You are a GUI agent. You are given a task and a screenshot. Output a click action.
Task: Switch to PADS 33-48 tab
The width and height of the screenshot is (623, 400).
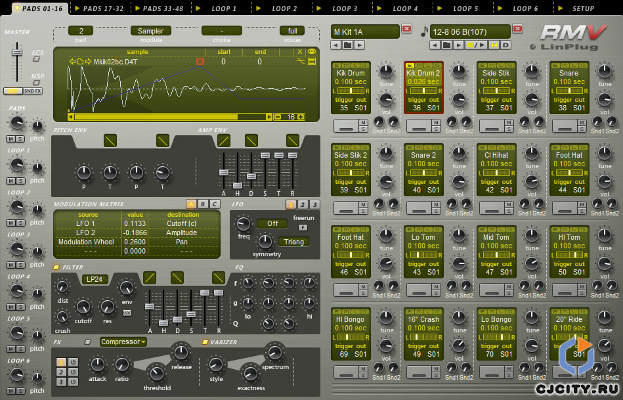click(159, 8)
